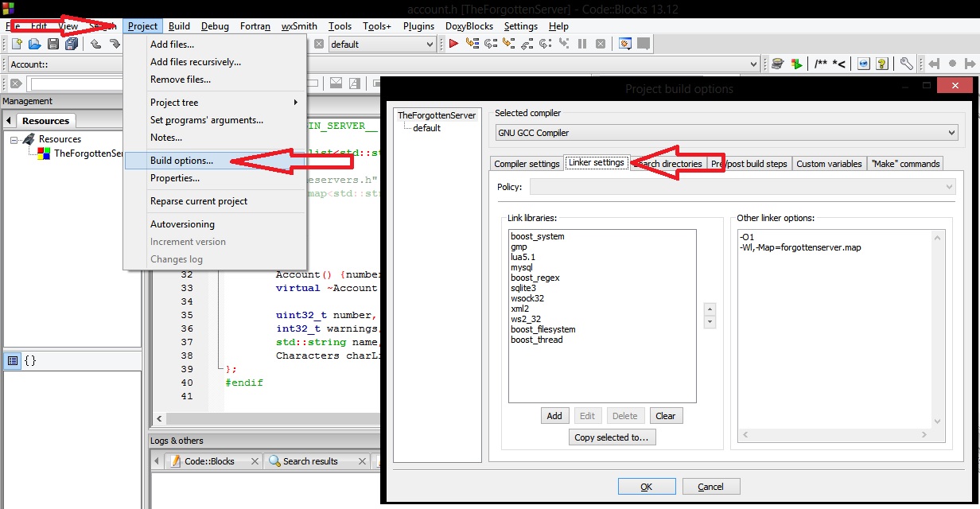
Task: Click the Next line debug icon
Action: click(490, 44)
